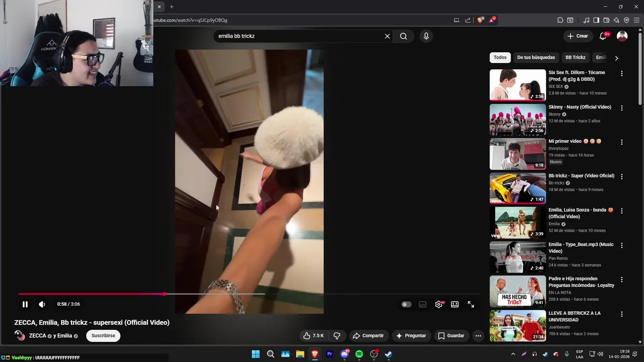Open Brave Shields lion icon

[480, 20]
